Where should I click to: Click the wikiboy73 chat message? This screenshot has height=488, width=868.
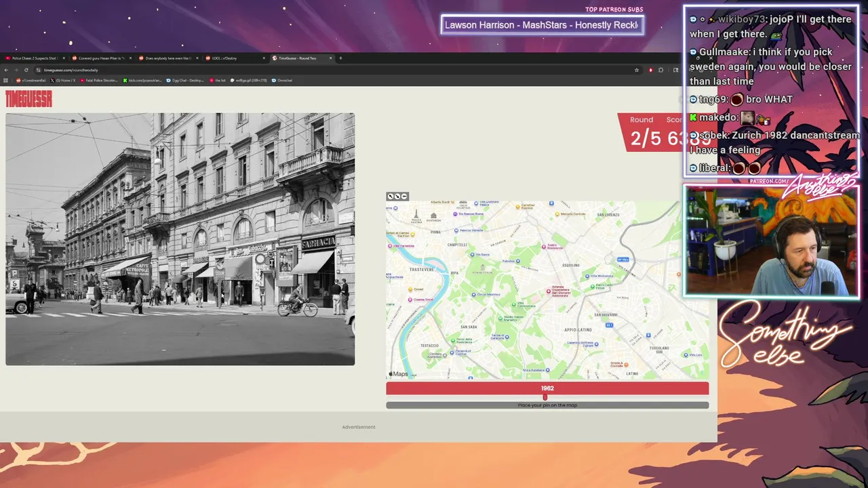click(770, 26)
